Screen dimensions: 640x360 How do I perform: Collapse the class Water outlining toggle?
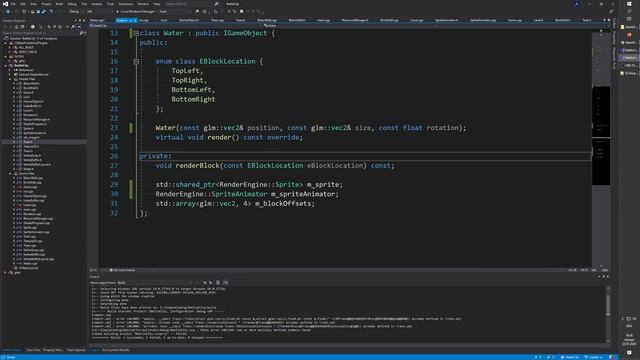point(136,33)
